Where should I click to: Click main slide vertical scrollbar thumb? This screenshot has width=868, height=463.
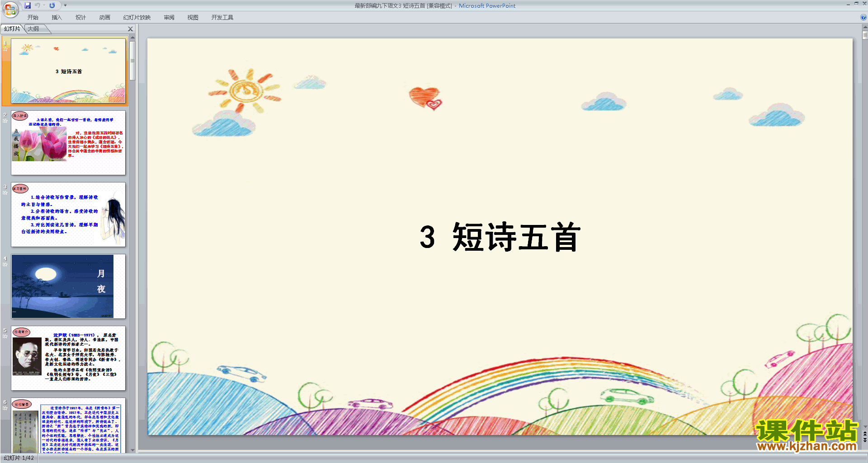tap(865, 35)
